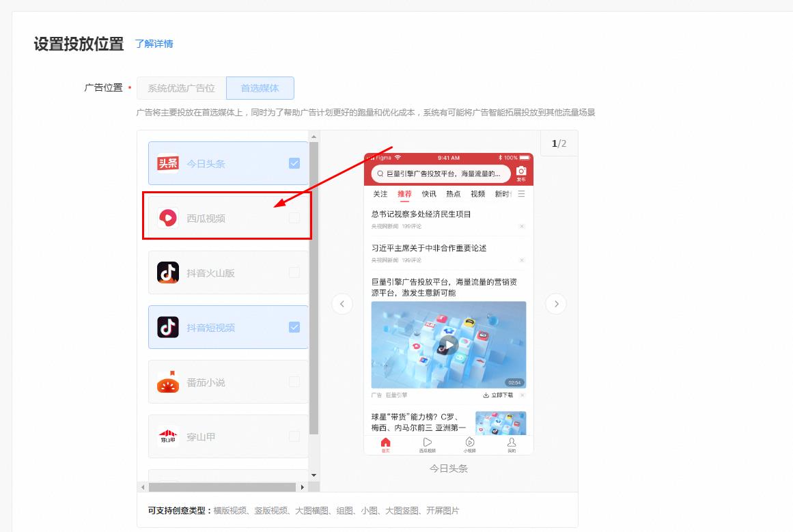Image resolution: width=793 pixels, height=532 pixels.
Task: Click the 小视频 icon in preview bottom bar
Action: pos(470,443)
